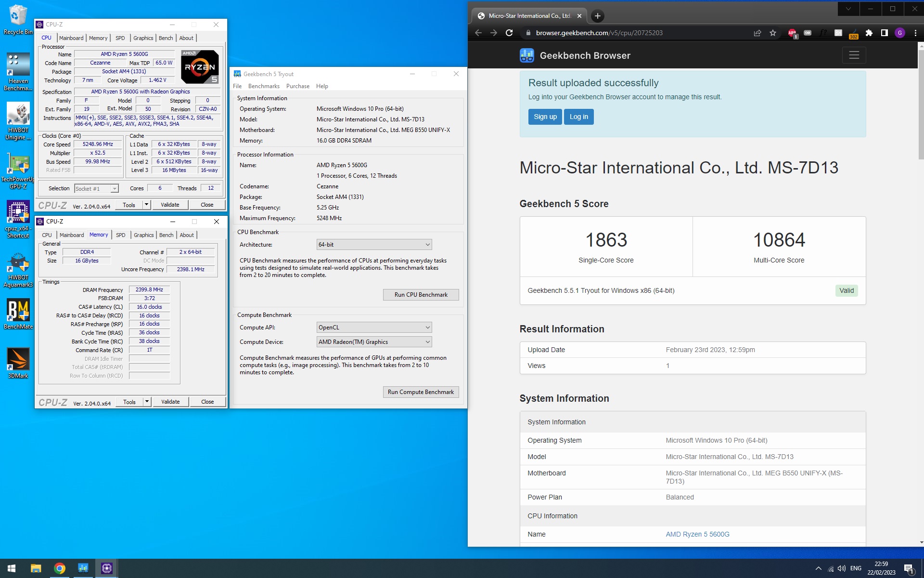Image resolution: width=924 pixels, height=578 pixels.
Task: Switch to CPU-Z on the taskbar
Action: click(x=107, y=568)
